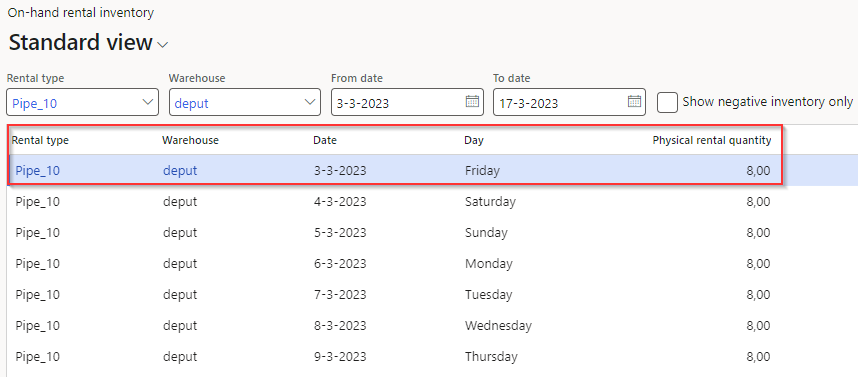Select the row dated 4-3-2023

click(432, 202)
